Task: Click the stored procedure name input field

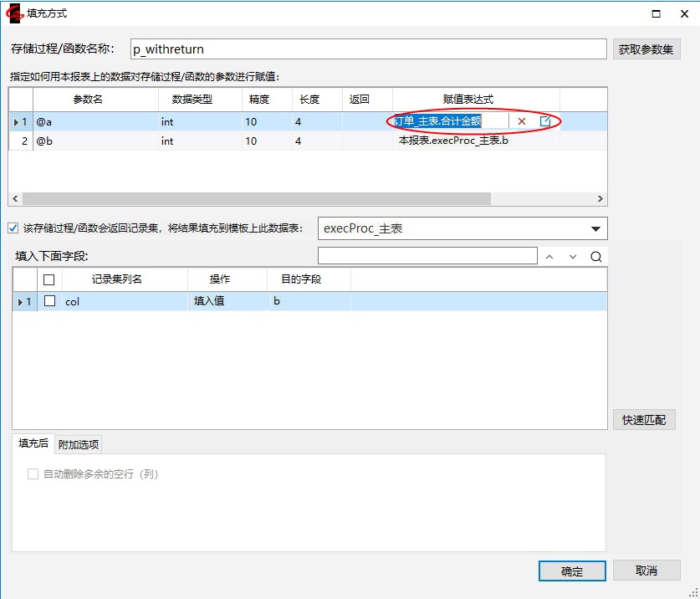Action: [367, 49]
